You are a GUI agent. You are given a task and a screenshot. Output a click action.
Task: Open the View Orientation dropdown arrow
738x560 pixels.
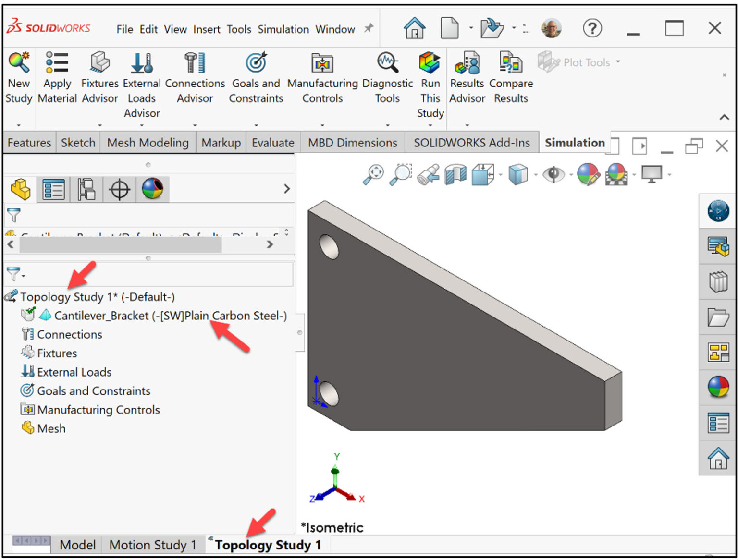pos(500,174)
